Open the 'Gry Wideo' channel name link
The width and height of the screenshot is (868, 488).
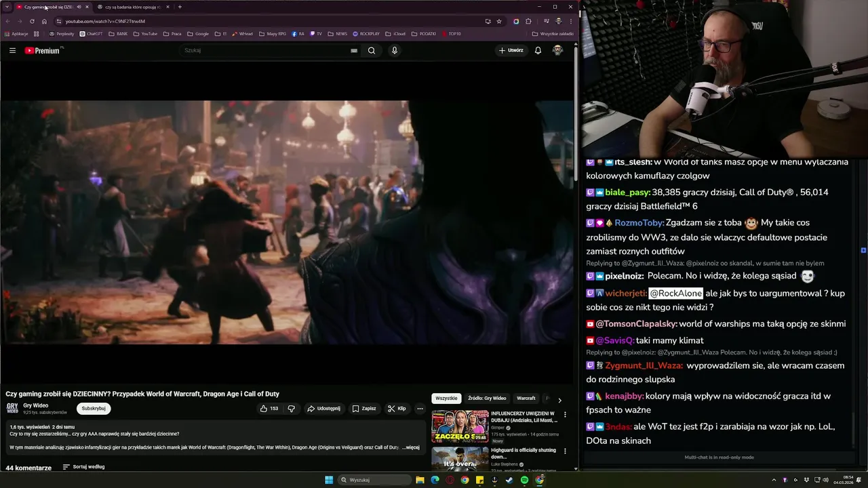[36, 405]
